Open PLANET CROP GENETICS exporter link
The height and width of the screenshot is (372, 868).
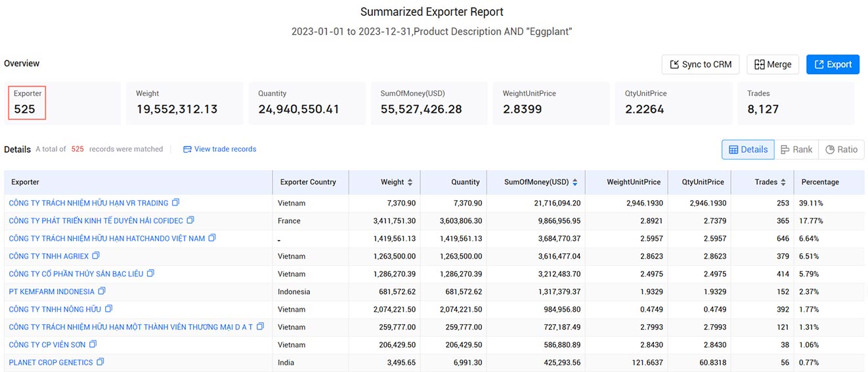51,363
